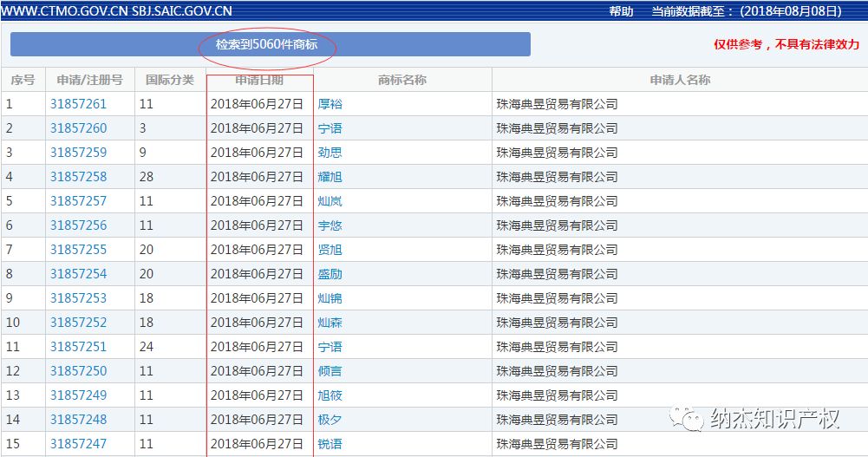Open the trademark name 耀旭
Screen dimensions: 868x457
[x=330, y=177]
